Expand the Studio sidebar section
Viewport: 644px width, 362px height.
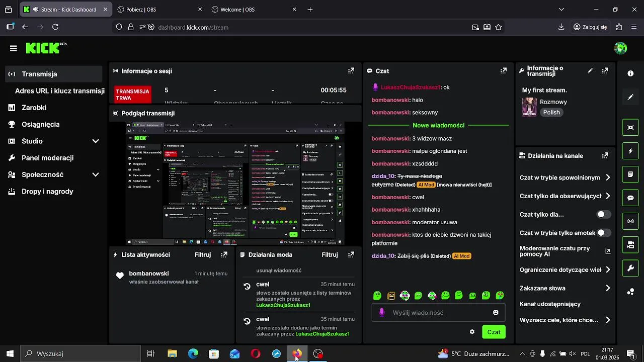click(x=96, y=141)
